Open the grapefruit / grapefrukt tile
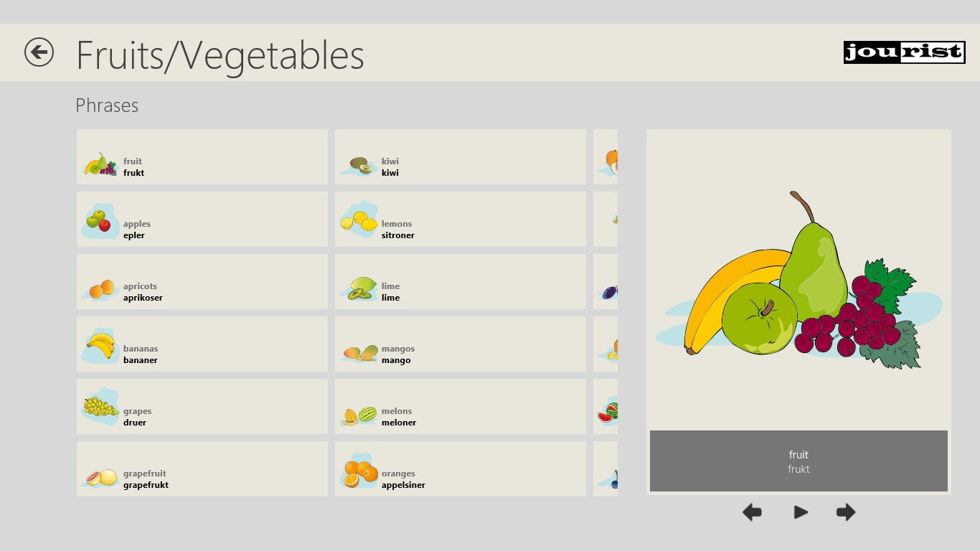 click(202, 469)
